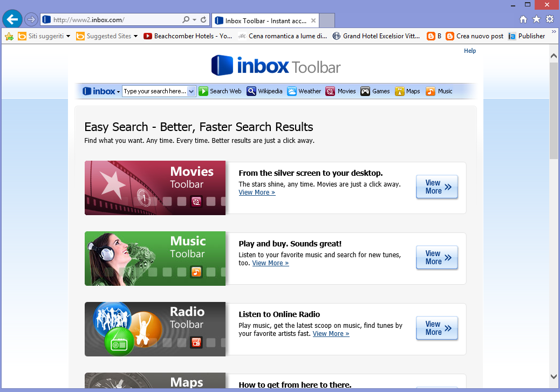Expand the search box dropdown arrow

[x=192, y=92]
